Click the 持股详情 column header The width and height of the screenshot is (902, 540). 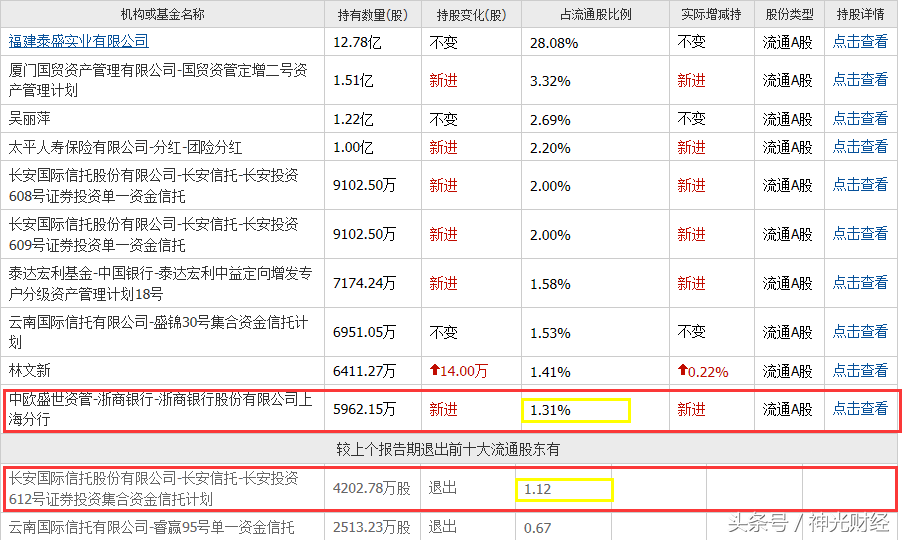pyautogui.click(x=860, y=14)
